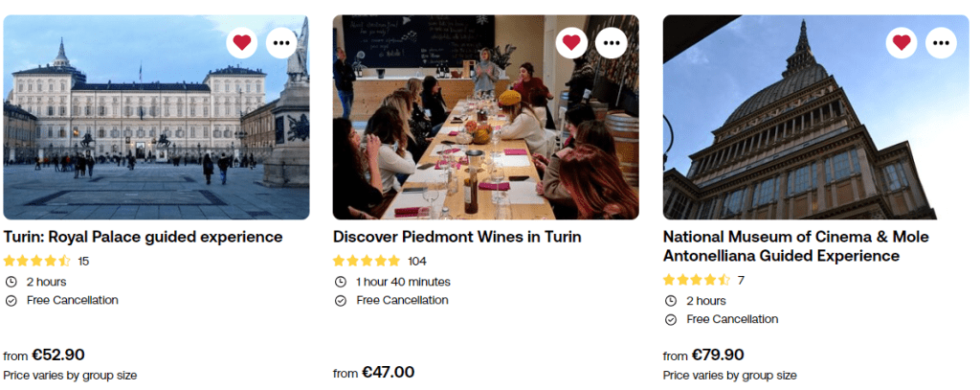Toggle favorite heart on Mole Antonelliana card
The image size is (980, 390).
[x=901, y=42]
